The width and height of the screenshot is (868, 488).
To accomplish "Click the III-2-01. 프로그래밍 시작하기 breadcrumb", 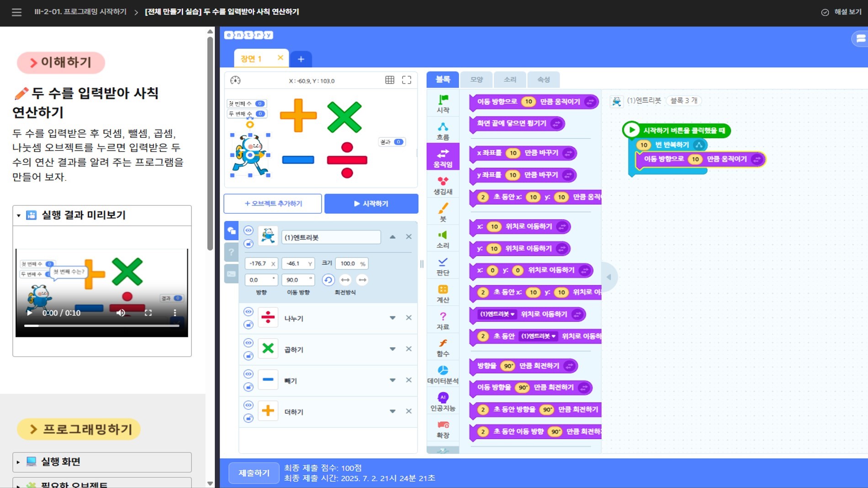I will 80,12.
